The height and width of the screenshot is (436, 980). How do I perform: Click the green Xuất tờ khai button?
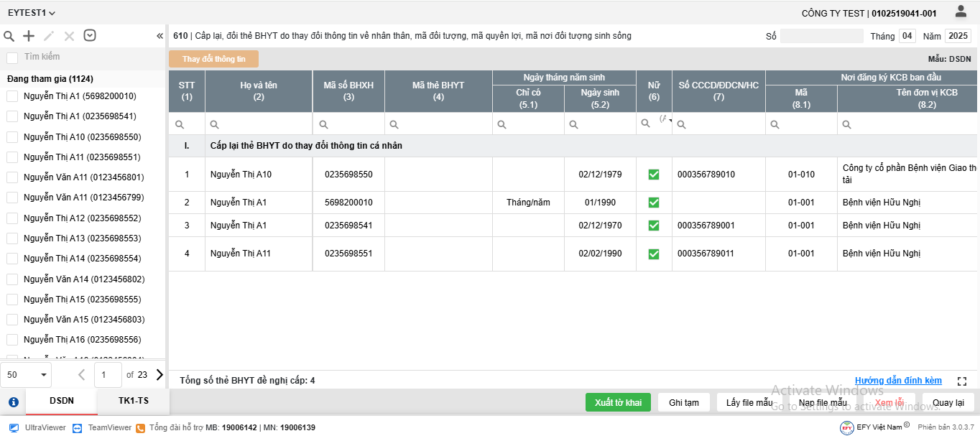click(x=618, y=402)
